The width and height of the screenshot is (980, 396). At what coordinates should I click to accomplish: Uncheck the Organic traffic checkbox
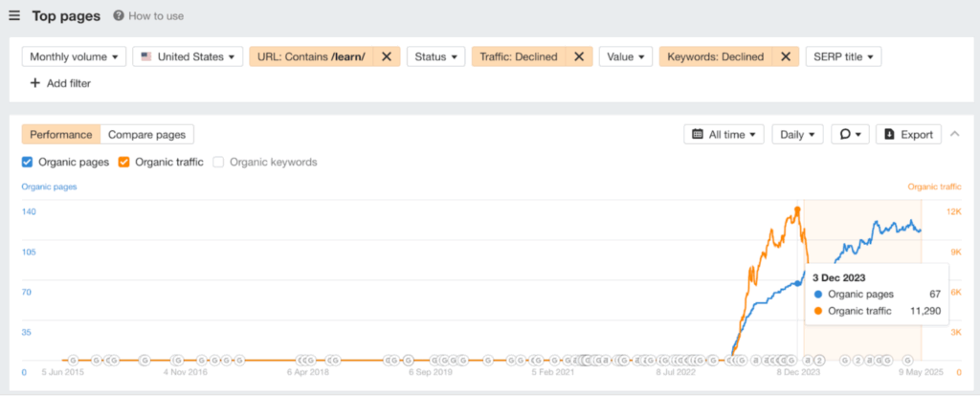point(124,162)
